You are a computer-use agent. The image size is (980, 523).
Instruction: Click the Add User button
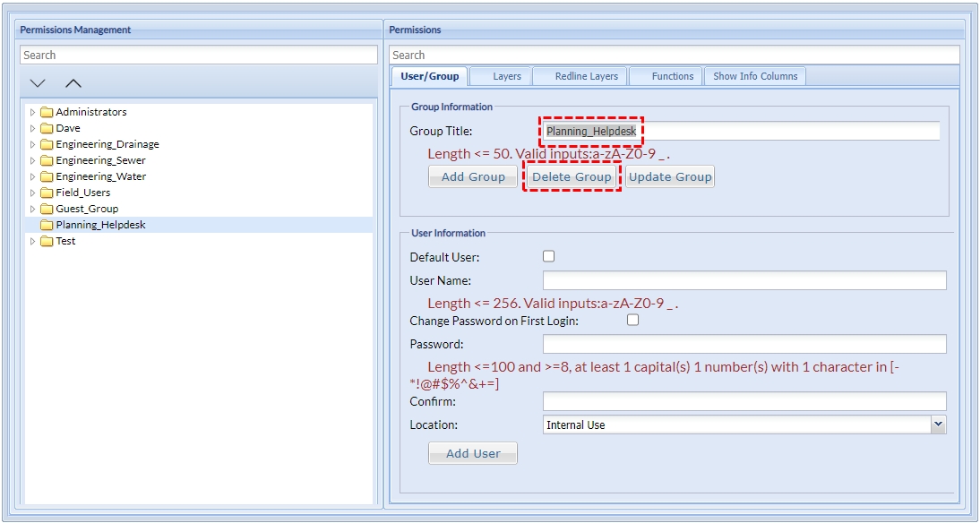473,453
